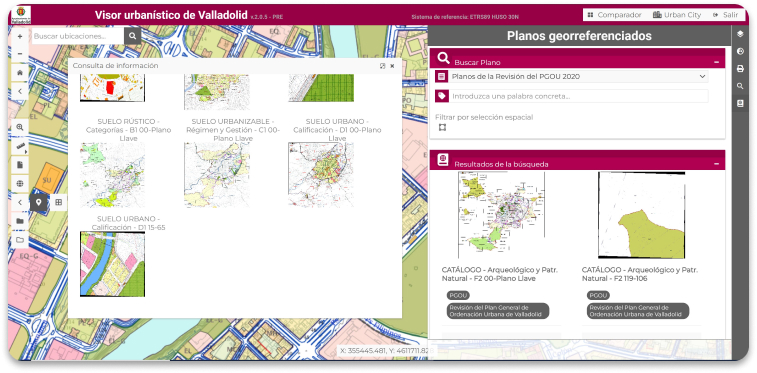Click the document icon beside the plan dropdown
Viewport: 757px width, 373px height.
[x=441, y=76]
